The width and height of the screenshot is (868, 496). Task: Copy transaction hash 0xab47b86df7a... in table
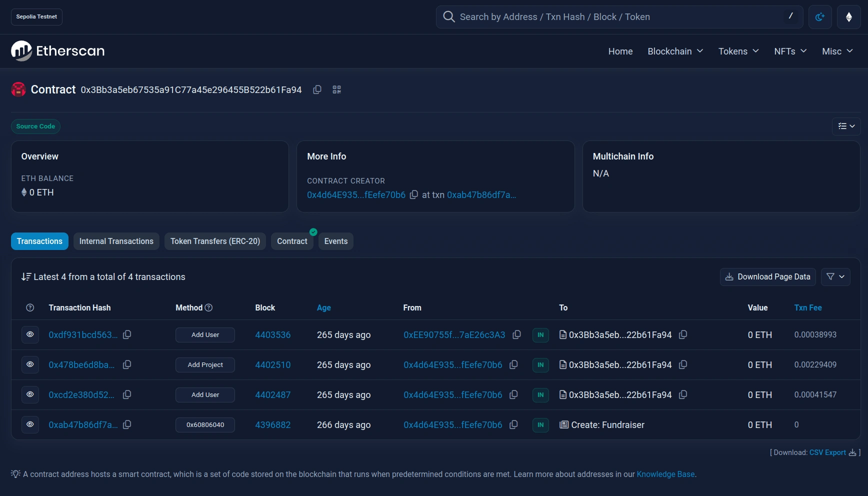click(x=127, y=425)
